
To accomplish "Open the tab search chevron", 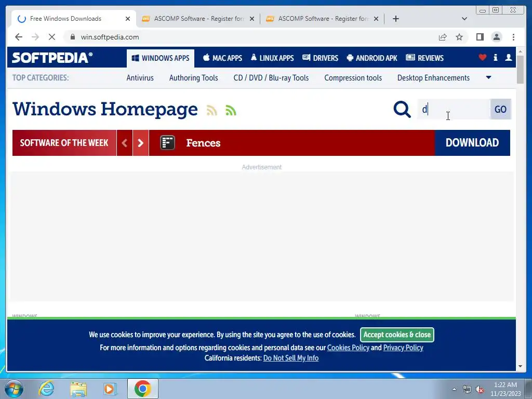I will point(464,19).
